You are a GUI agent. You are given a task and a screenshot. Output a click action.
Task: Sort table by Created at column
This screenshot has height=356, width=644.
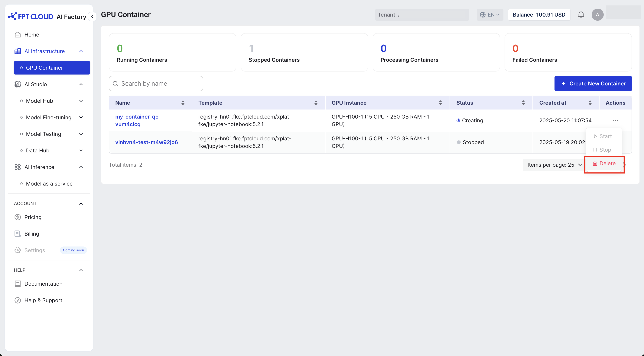point(590,103)
